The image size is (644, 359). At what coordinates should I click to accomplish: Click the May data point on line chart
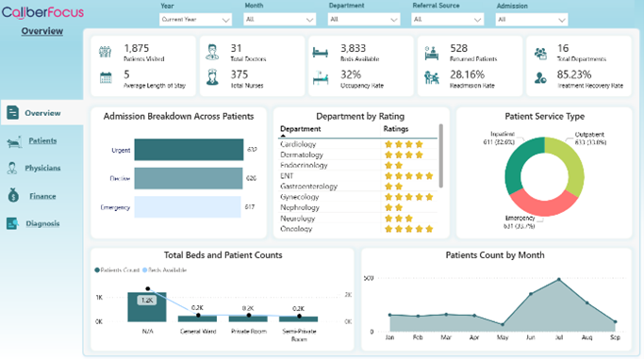[x=503, y=324]
